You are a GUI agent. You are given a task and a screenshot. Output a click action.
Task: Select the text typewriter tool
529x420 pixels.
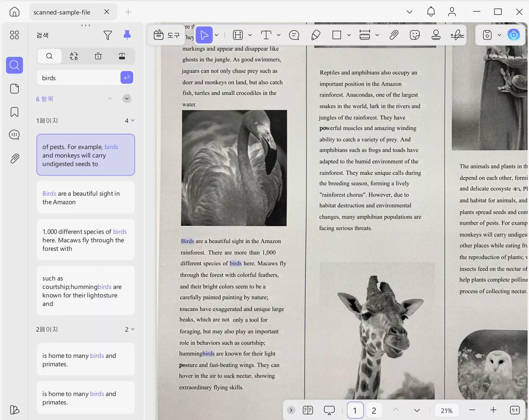click(x=266, y=35)
